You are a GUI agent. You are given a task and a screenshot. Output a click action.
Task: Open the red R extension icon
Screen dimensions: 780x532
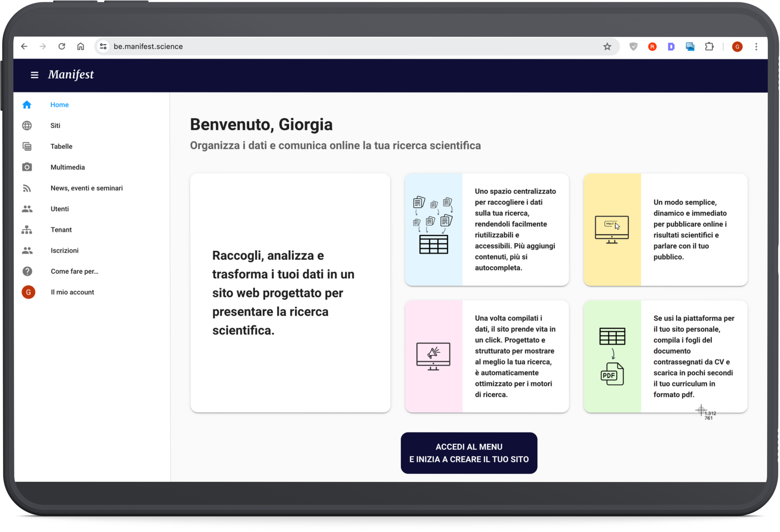click(652, 47)
